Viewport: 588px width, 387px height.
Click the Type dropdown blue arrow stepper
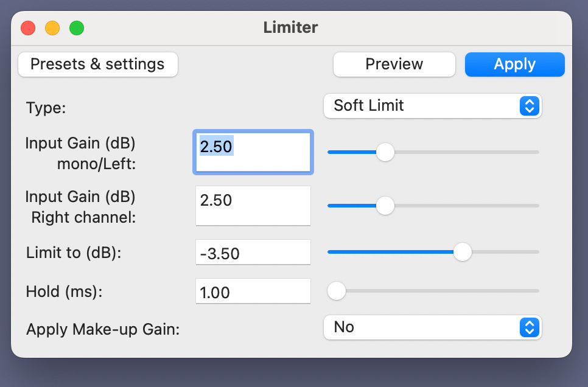529,106
